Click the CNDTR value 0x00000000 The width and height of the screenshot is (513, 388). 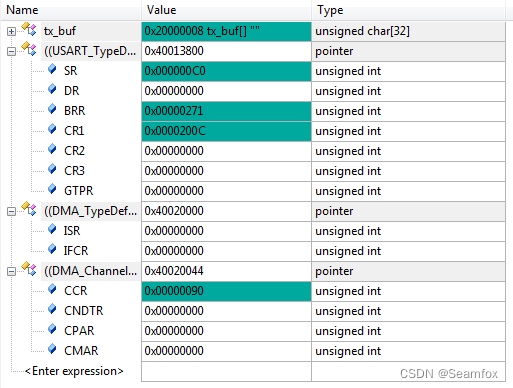pyautogui.click(x=226, y=311)
